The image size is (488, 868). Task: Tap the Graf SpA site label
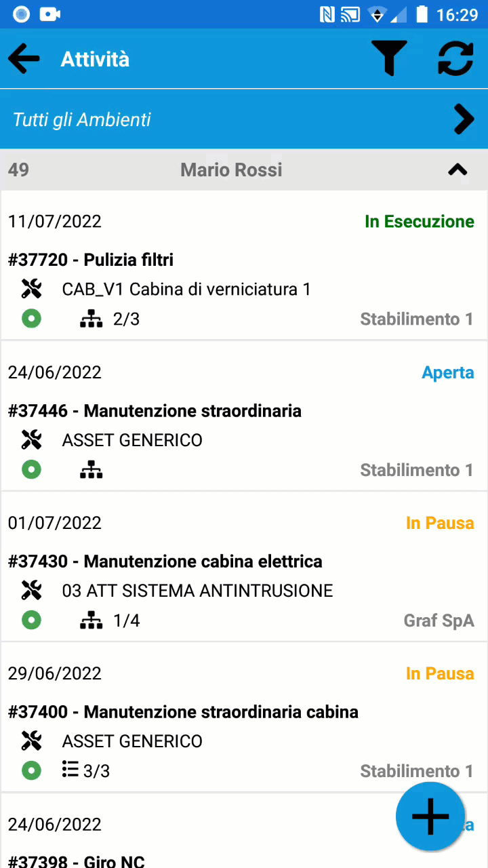coord(439,620)
